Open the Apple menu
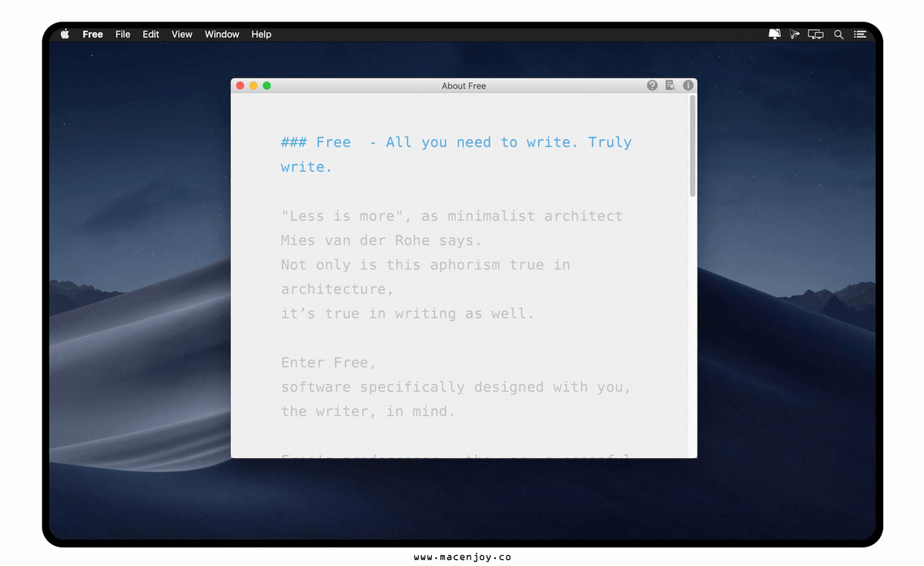 click(x=65, y=34)
